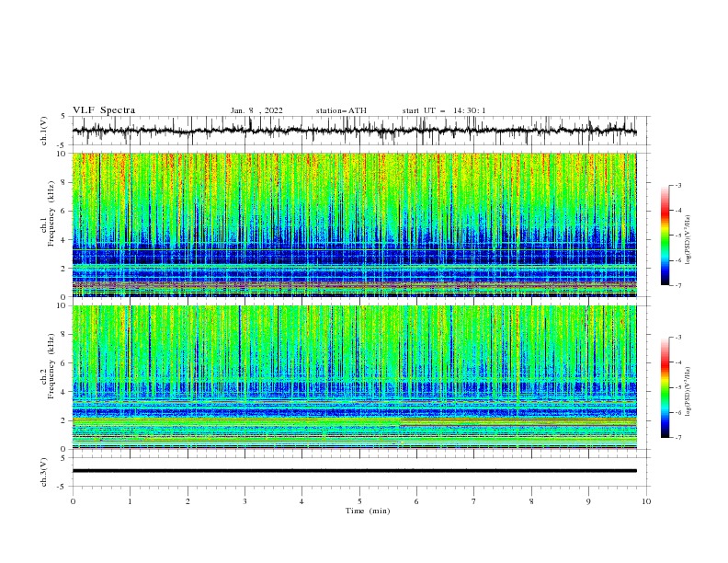728x563 pixels.
Task: Click the "6" kHz tick on ch.2 frequency axis
Action: tap(64, 363)
